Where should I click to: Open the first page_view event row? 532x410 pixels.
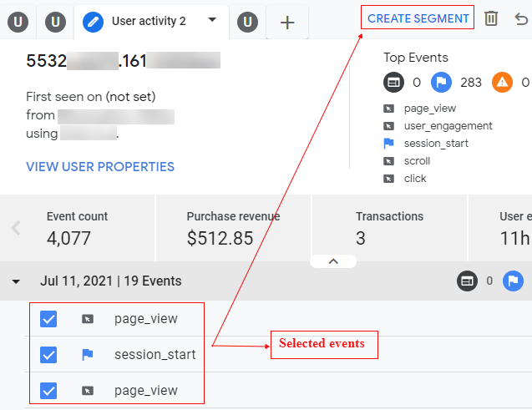[278, 319]
